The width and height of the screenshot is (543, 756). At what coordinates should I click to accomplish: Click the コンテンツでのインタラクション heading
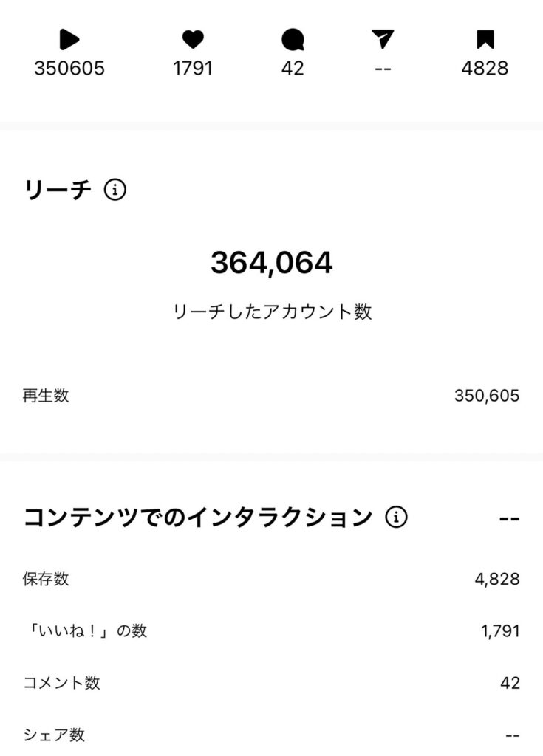pyautogui.click(x=198, y=518)
